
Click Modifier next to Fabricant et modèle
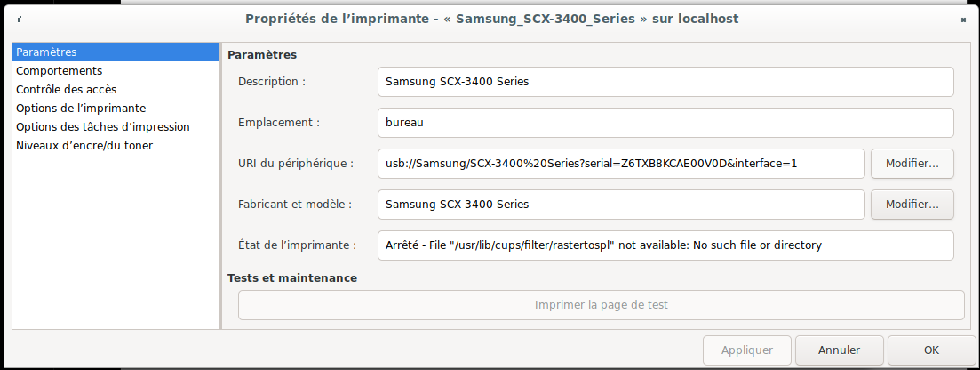912,205
